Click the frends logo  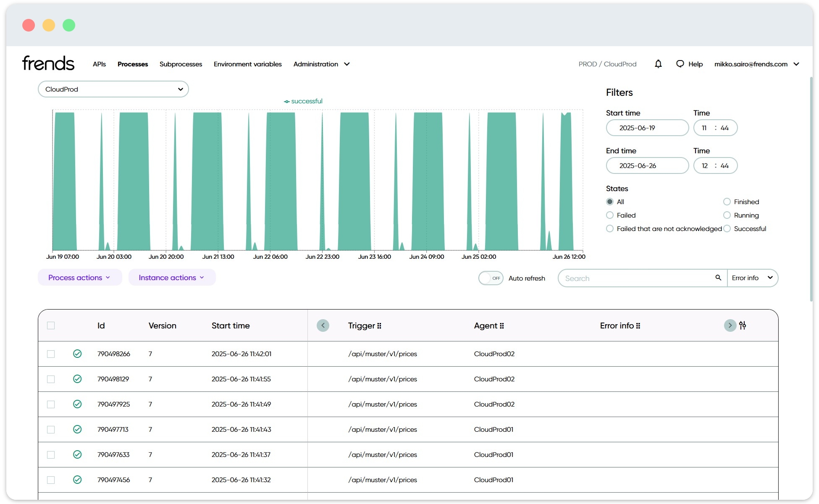coord(47,63)
